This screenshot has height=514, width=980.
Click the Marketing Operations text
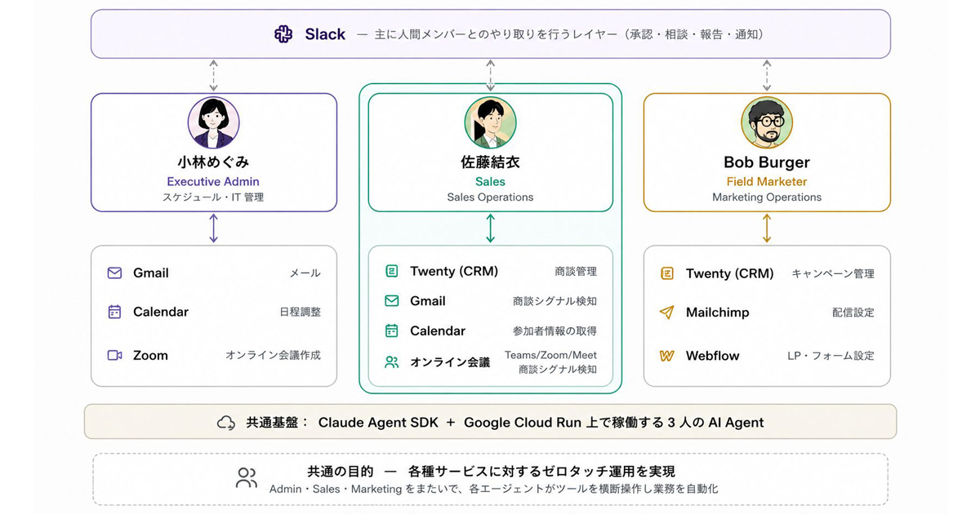click(767, 197)
